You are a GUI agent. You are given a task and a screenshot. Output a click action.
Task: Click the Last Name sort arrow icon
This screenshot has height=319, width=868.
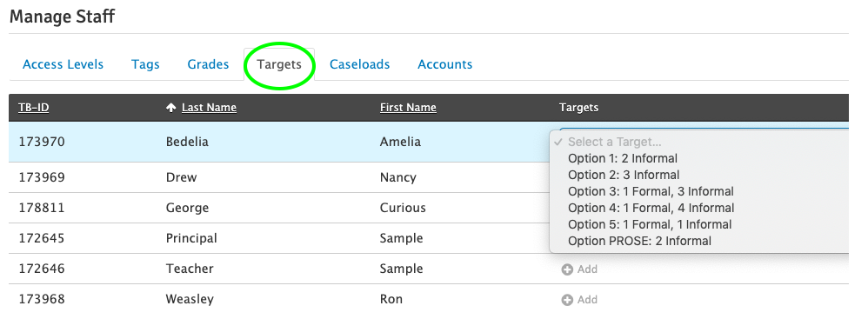click(x=171, y=108)
